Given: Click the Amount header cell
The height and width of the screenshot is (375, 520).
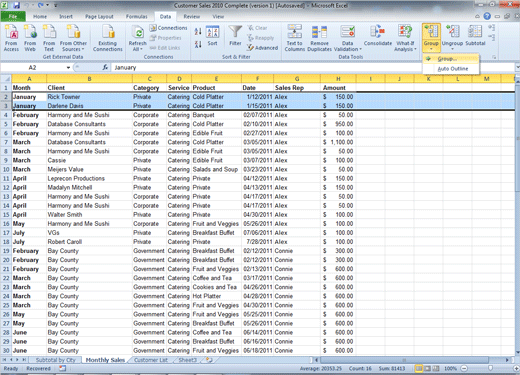Looking at the screenshot, I should tap(338, 88).
